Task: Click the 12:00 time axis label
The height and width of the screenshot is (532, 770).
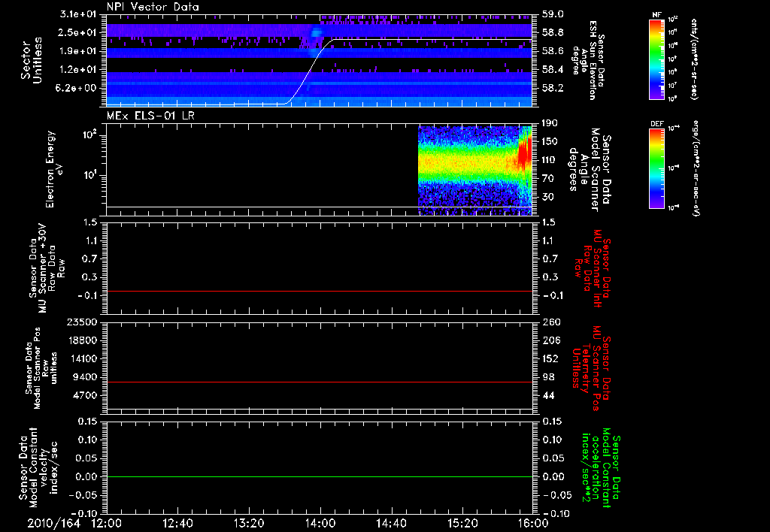Action: point(107,523)
